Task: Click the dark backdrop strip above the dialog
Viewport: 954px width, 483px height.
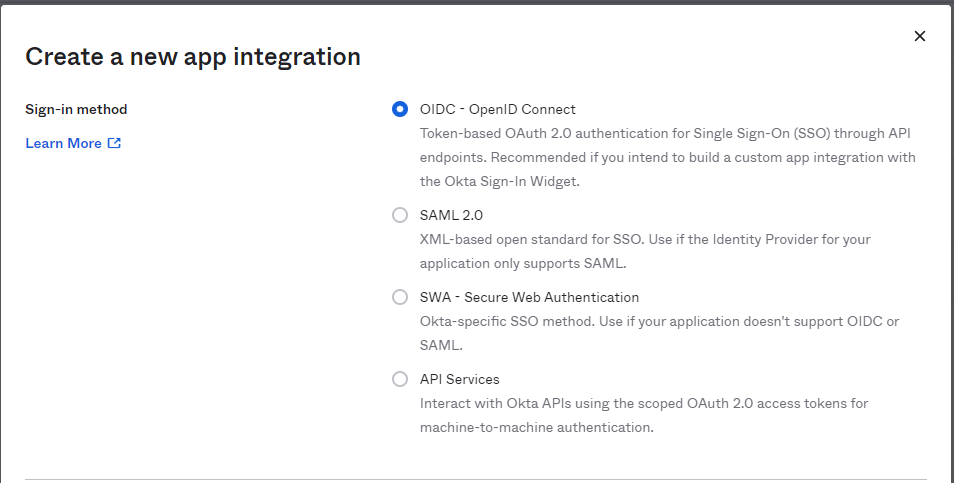Action: point(476,2)
